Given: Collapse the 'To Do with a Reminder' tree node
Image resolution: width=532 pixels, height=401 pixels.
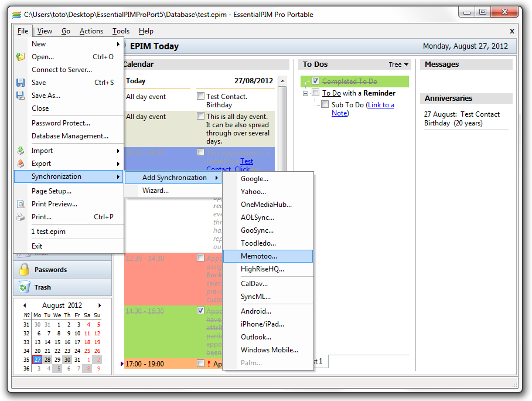Looking at the screenshot, I should pyautogui.click(x=306, y=93).
